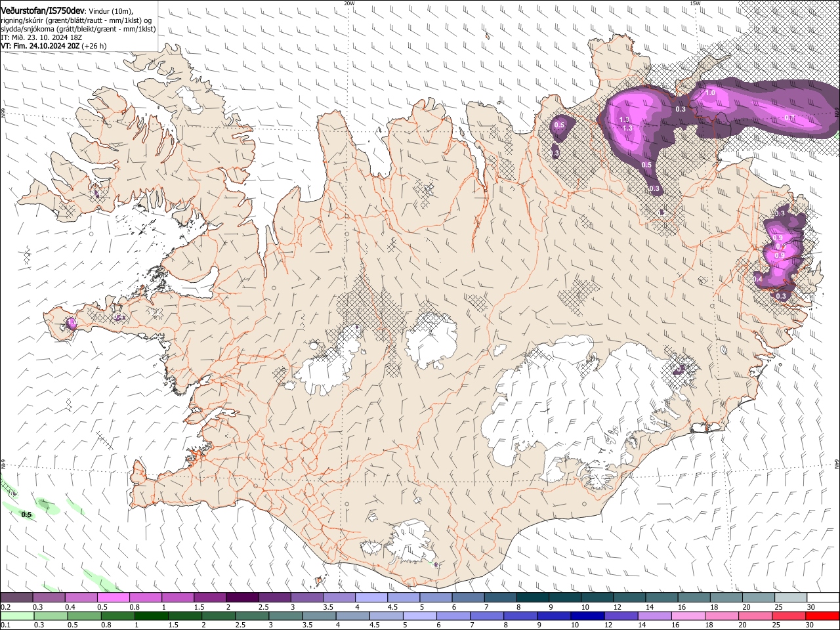
Task: Click the white swatch labeled 30 in snow legend
Action: pyautogui.click(x=823, y=598)
